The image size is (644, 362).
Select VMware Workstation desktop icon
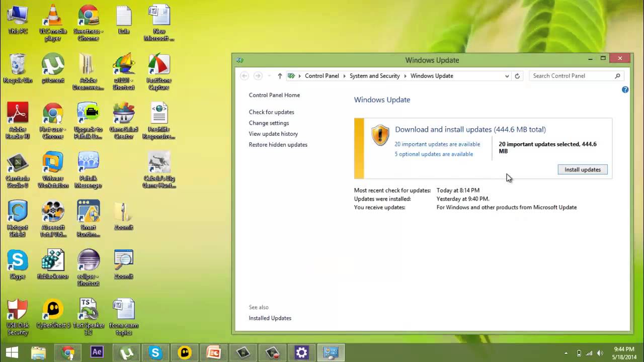click(x=53, y=170)
